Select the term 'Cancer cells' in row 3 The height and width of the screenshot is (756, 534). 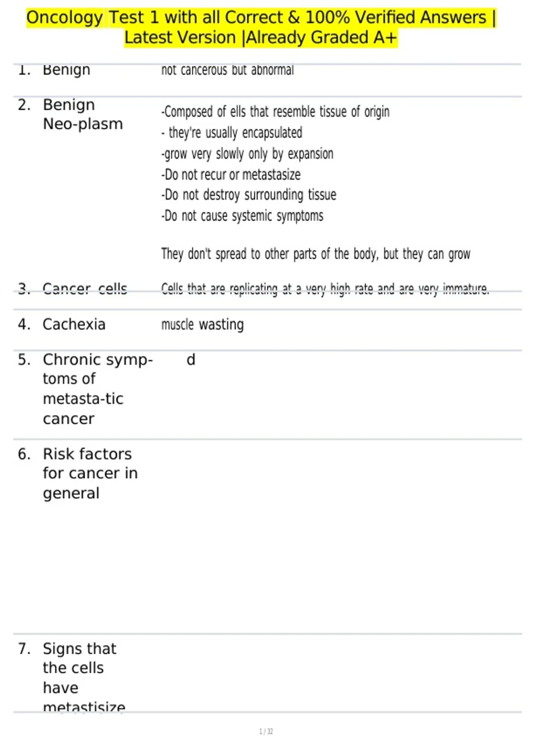coord(85,289)
